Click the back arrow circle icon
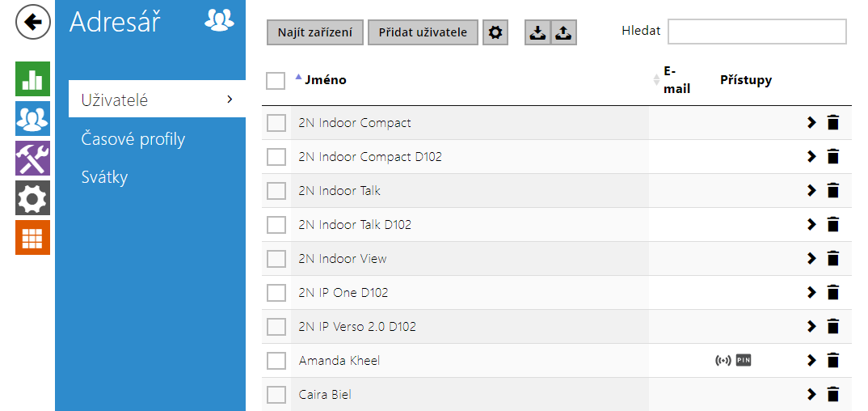This screenshot has height=411, width=868. tap(33, 22)
